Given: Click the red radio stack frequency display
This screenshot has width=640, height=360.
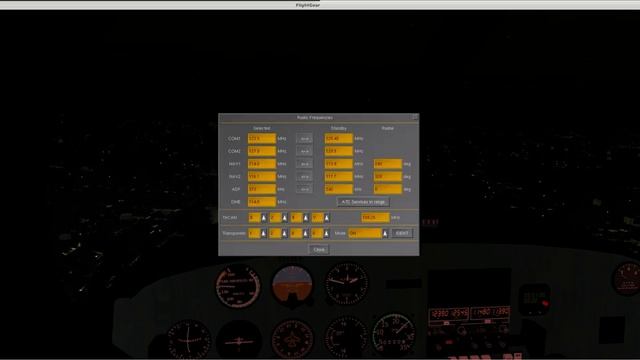Looking at the screenshot, I should pyautogui.click(x=469, y=314).
